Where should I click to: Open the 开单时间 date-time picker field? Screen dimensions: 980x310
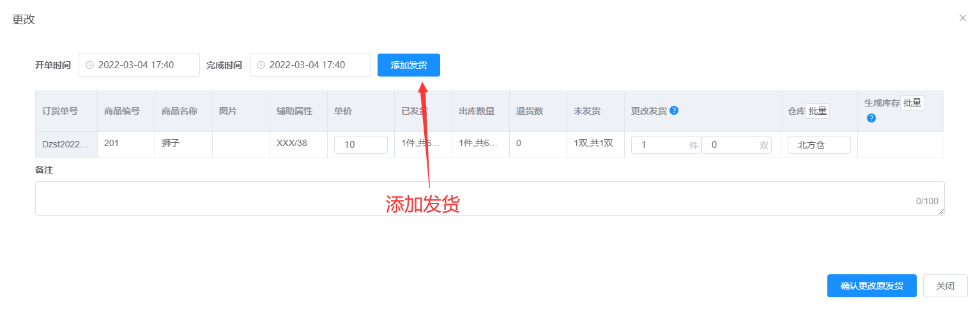pyautogui.click(x=144, y=65)
